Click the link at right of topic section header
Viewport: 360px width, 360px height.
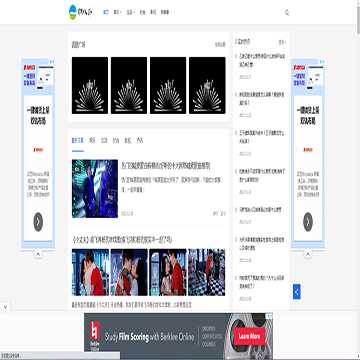pyautogui.click(x=220, y=44)
